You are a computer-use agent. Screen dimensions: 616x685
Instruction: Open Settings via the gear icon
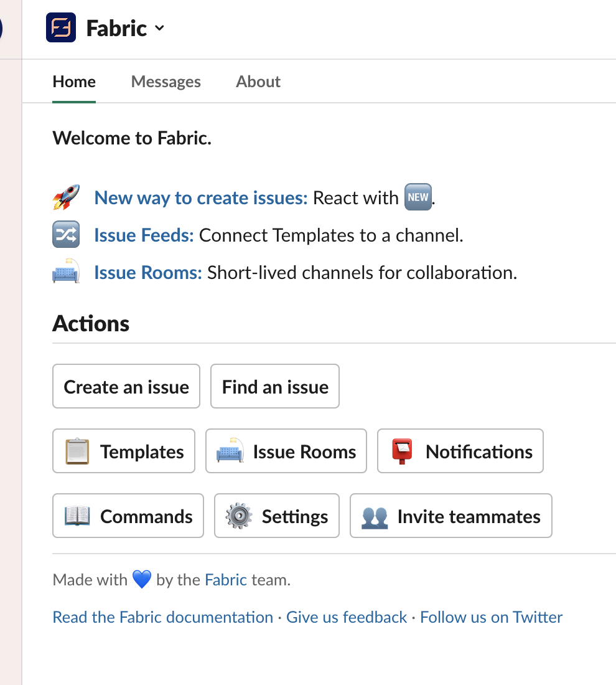[x=276, y=516]
